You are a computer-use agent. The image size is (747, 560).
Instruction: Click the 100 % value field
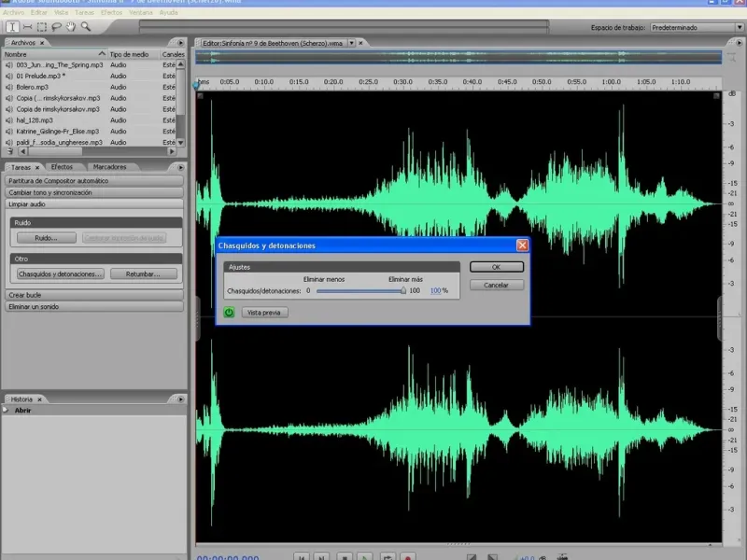[x=435, y=290]
